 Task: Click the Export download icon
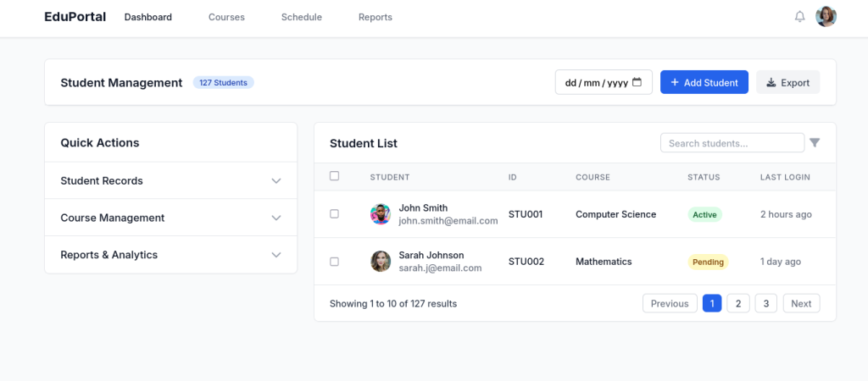(771, 82)
